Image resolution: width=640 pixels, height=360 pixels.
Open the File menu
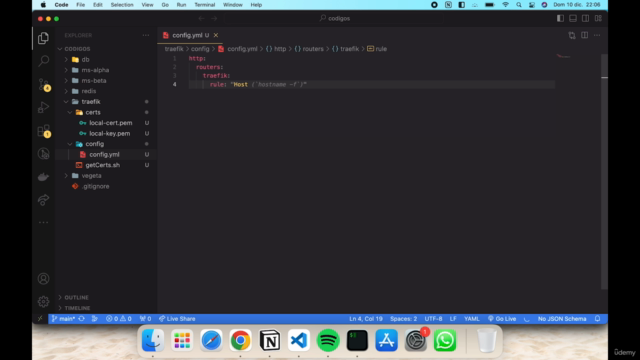click(x=80, y=5)
